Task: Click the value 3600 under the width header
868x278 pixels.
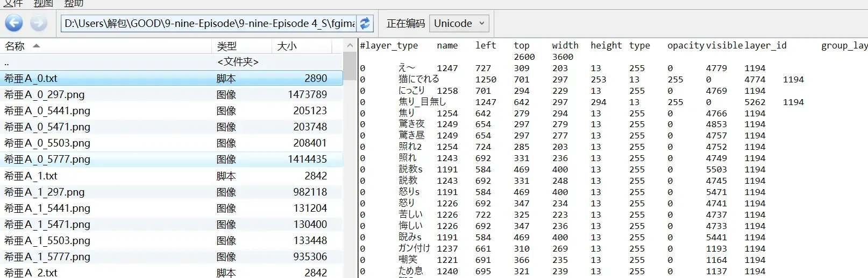Action: click(563, 57)
